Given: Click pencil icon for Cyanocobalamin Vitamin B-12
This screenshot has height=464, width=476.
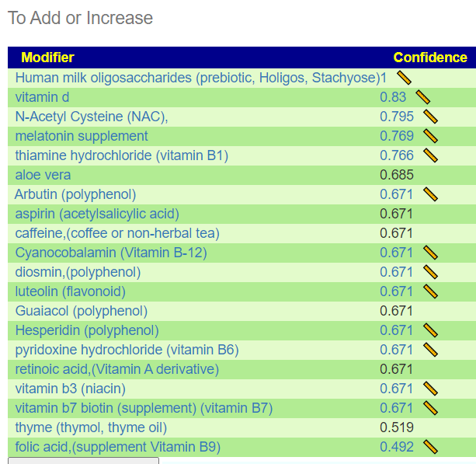Looking at the screenshot, I should [430, 253].
